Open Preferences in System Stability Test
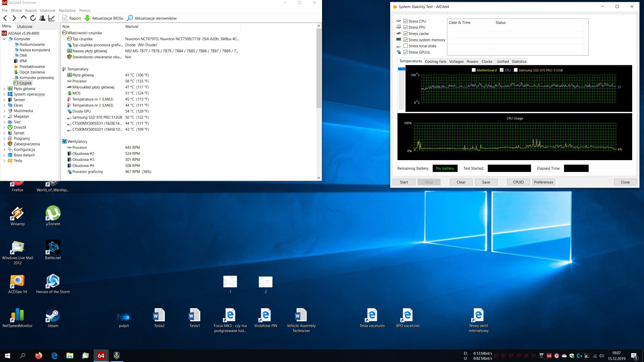Viewport: 644px width, 362px height. [543, 182]
